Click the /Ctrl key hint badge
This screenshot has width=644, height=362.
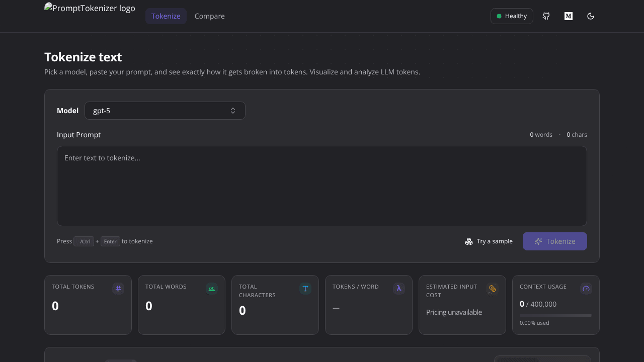[84, 241]
